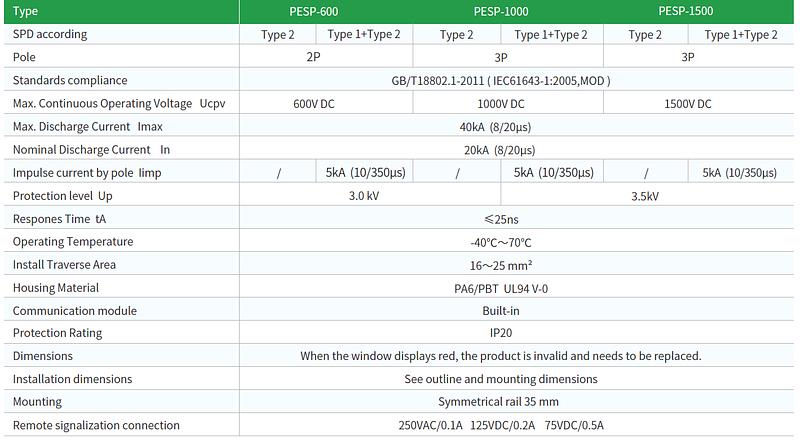Viewport: 800px width, 441px height.
Task: Select the IP20 protection rating value
Action: click(500, 334)
